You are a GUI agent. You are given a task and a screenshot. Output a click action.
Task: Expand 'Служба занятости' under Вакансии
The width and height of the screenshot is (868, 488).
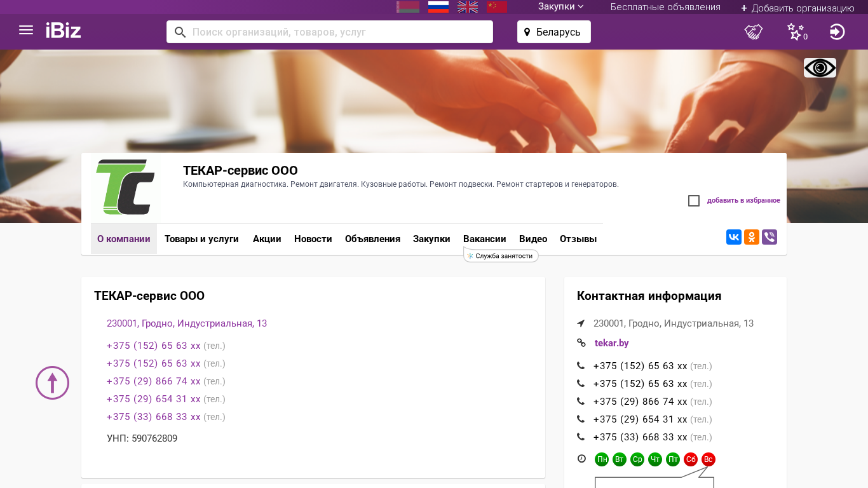click(502, 256)
